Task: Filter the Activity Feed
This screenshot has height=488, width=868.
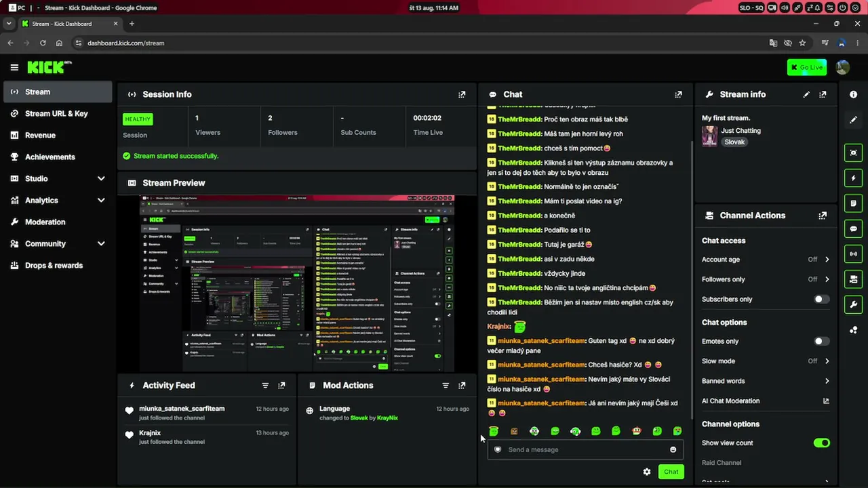Action: [x=265, y=385]
